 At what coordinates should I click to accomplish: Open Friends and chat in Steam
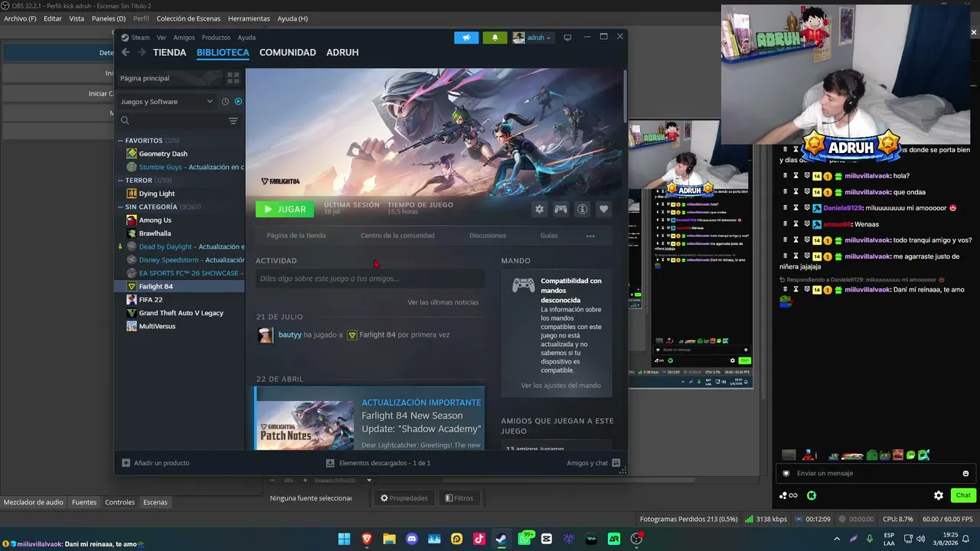click(593, 463)
